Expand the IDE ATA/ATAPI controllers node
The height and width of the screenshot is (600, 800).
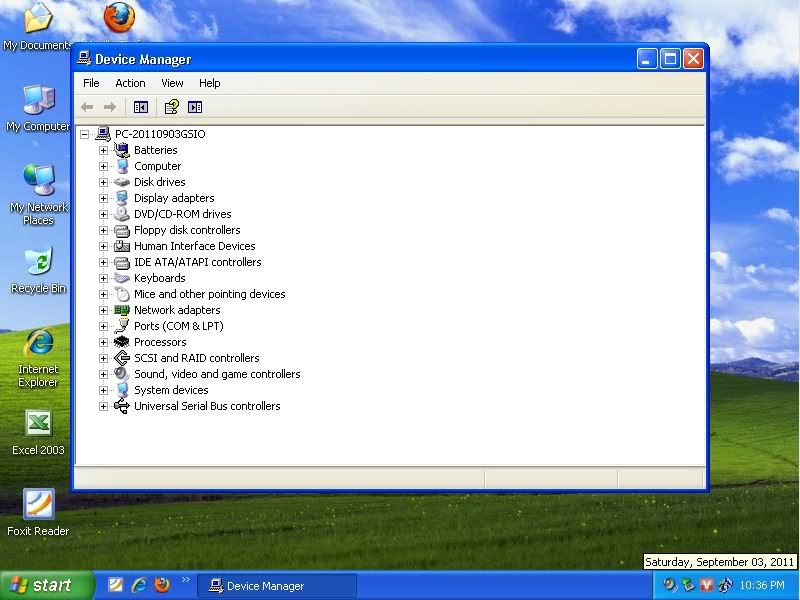tap(104, 262)
